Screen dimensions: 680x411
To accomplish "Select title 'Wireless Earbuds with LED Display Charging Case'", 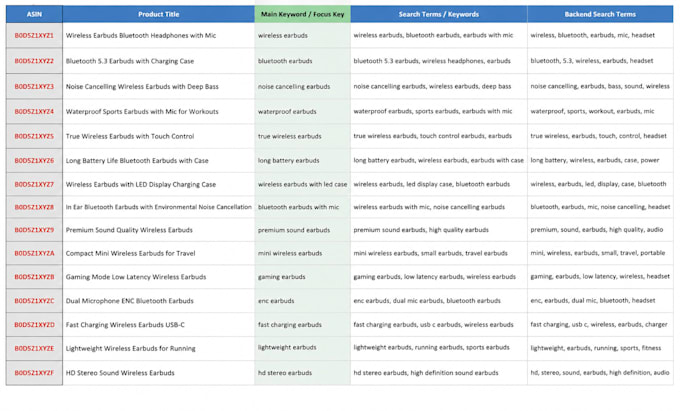I will point(141,184).
